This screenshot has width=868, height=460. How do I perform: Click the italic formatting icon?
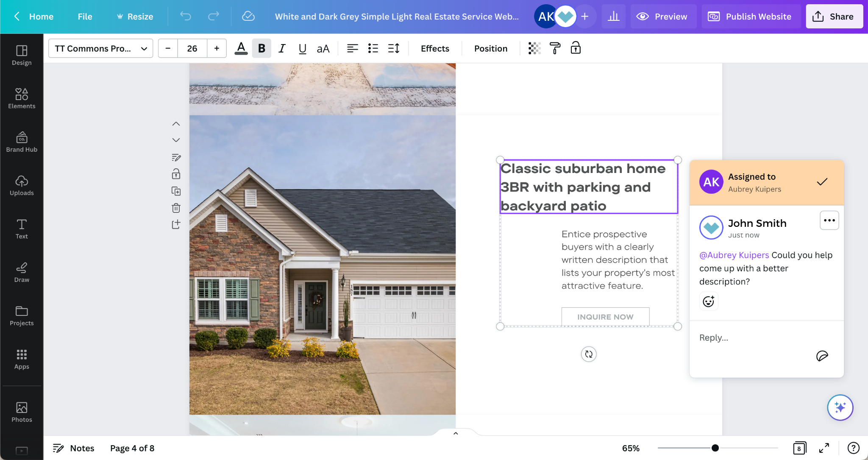tap(281, 48)
